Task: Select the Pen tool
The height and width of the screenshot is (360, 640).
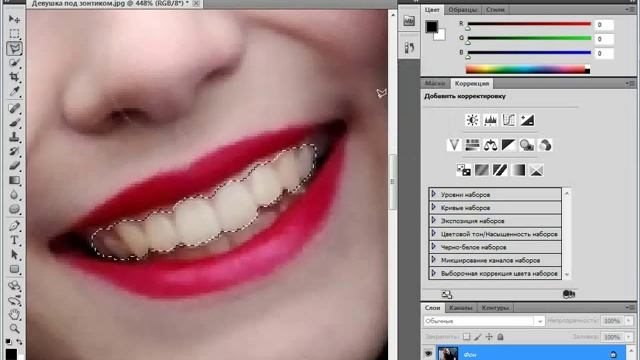Action: tap(14, 226)
